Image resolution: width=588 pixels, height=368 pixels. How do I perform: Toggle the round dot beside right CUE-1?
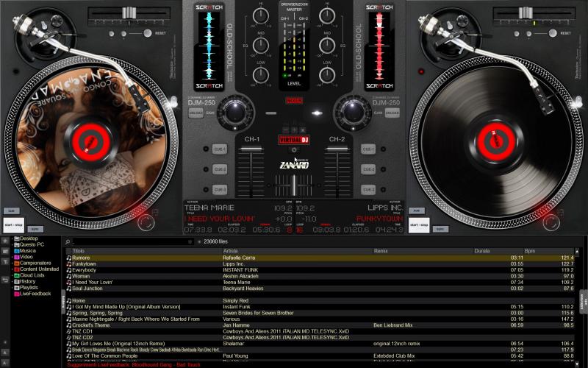383,149
